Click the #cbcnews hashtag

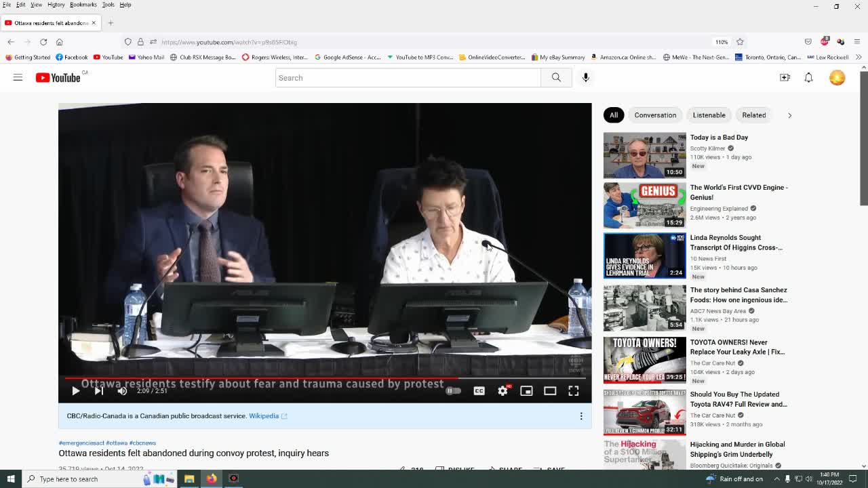pos(142,443)
